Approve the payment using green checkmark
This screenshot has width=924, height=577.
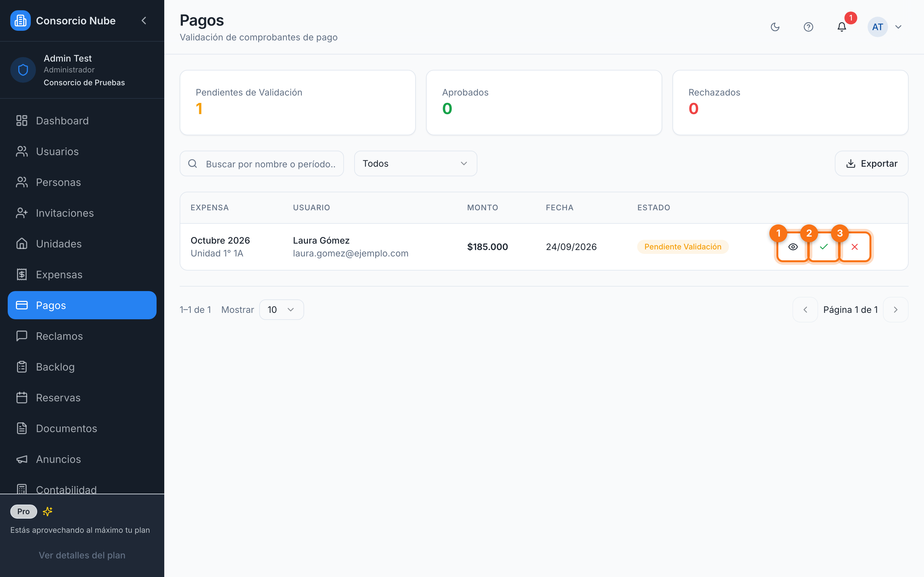coord(824,247)
